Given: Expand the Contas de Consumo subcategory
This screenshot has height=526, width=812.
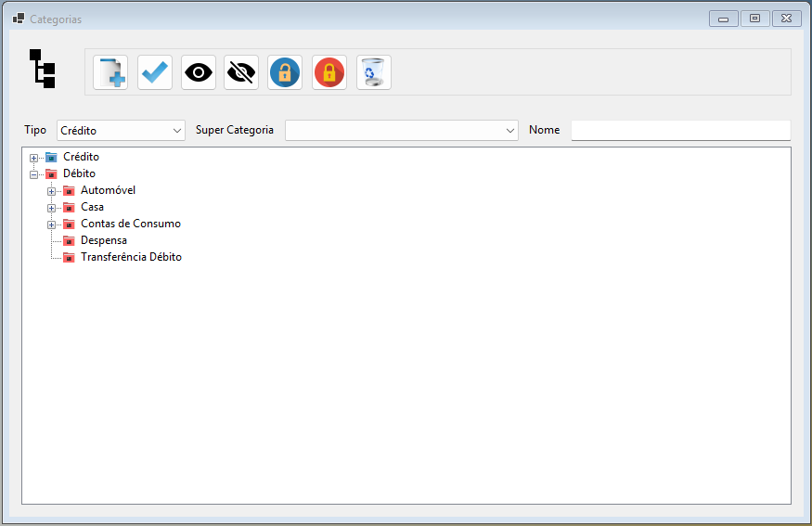Looking at the screenshot, I should tap(51, 225).
